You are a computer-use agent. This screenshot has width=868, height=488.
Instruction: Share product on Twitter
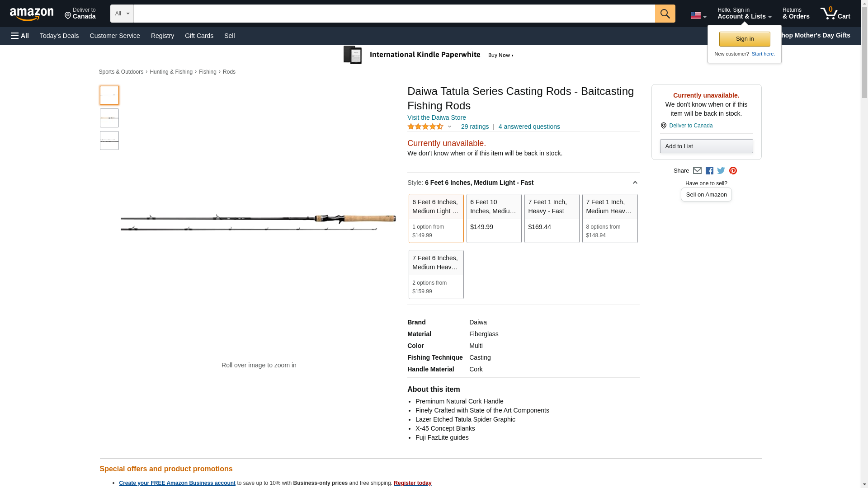pos(721,171)
